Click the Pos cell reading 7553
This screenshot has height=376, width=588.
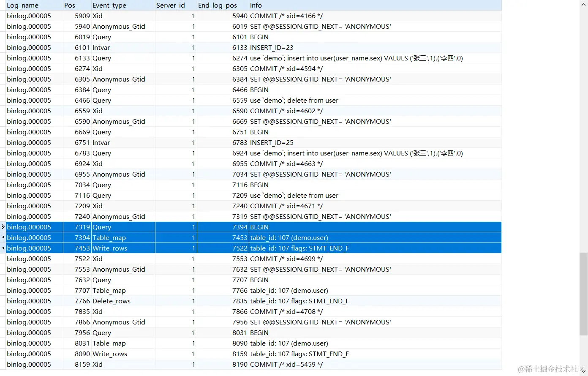pos(77,270)
